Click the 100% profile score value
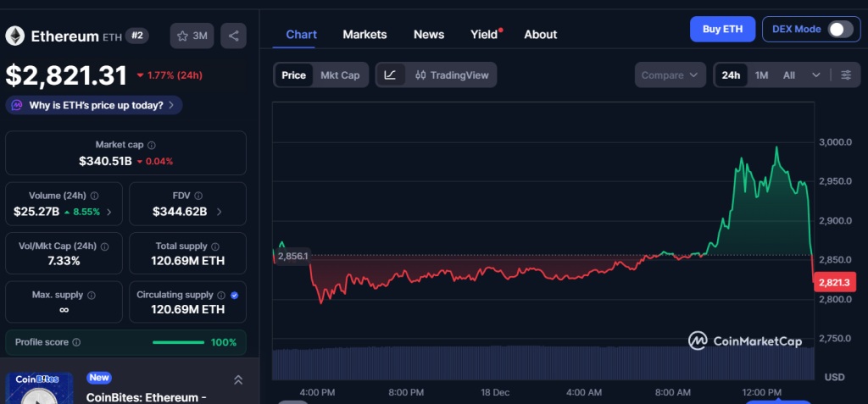The height and width of the screenshot is (404, 868). click(224, 342)
